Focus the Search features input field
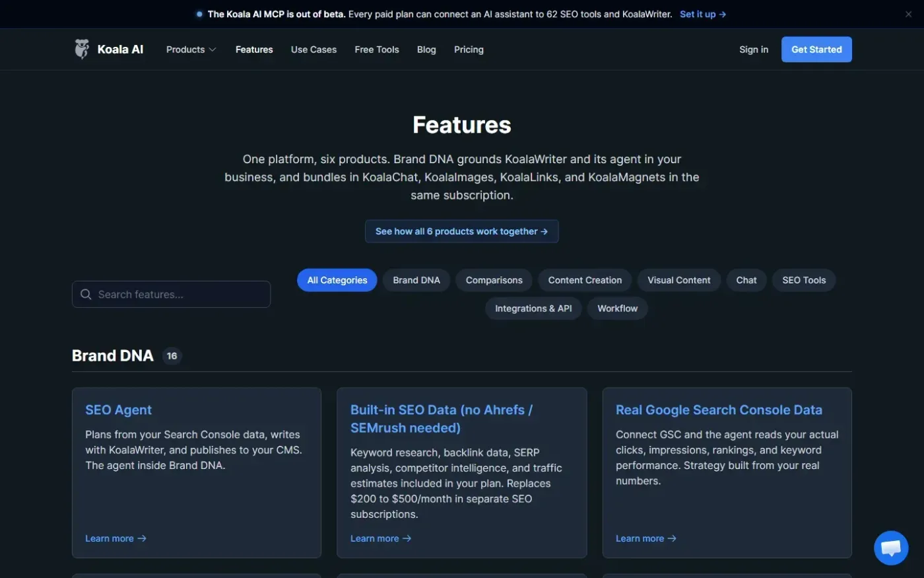This screenshot has height=578, width=924. tap(171, 295)
